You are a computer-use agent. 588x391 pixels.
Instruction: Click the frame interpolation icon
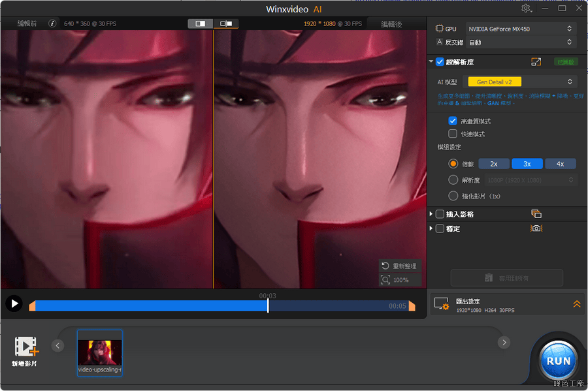click(x=536, y=214)
